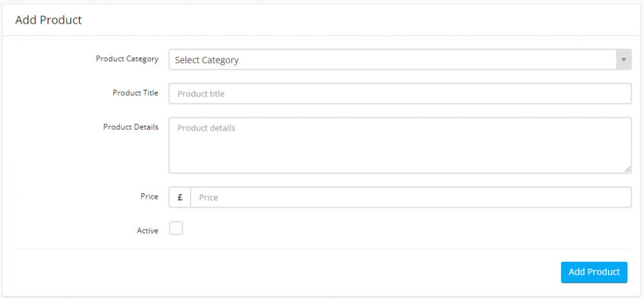This screenshot has height=299, width=644.
Task: Submit the form with Add Product button
Action: (x=594, y=272)
